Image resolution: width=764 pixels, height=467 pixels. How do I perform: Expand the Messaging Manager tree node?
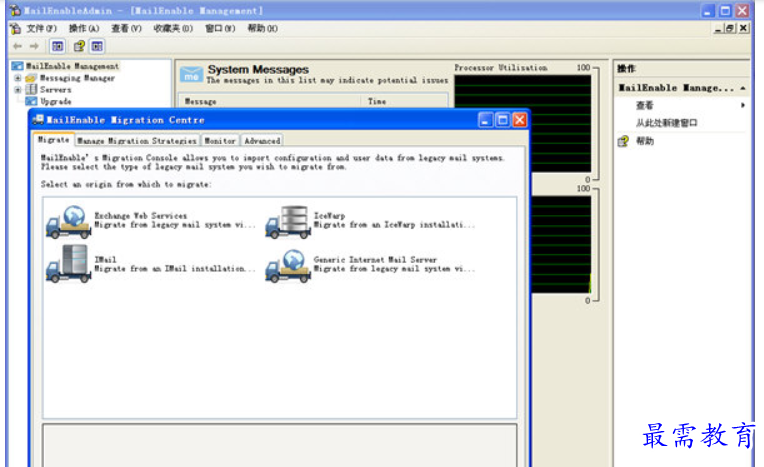point(18,78)
